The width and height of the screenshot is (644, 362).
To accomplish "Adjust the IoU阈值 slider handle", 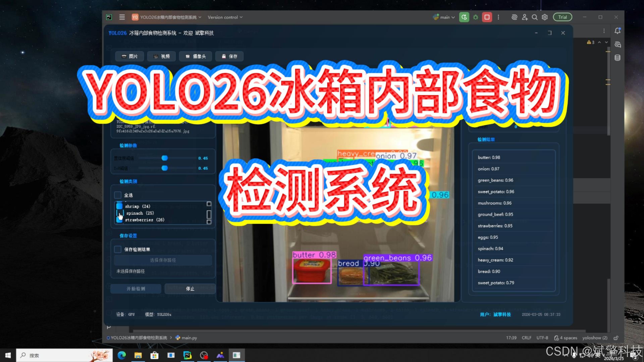I will click(165, 168).
